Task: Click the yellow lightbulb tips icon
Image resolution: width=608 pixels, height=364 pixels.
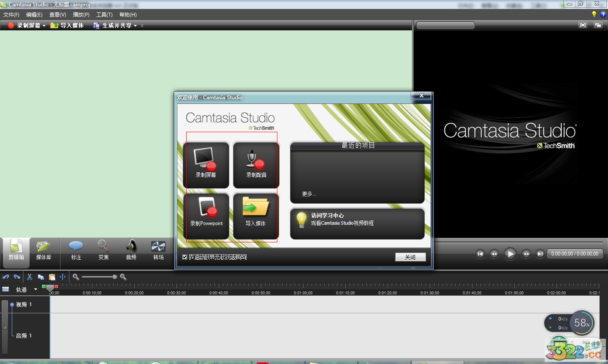Action: 594,14
